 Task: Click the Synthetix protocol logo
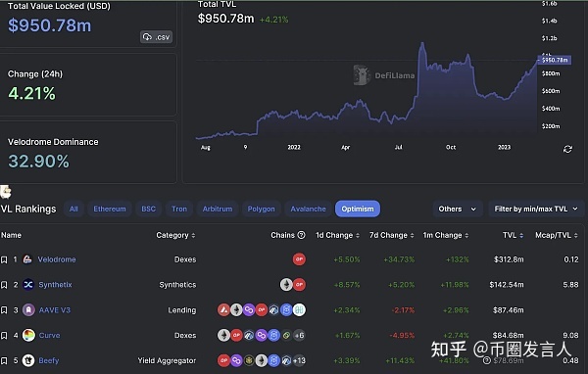[28, 285]
